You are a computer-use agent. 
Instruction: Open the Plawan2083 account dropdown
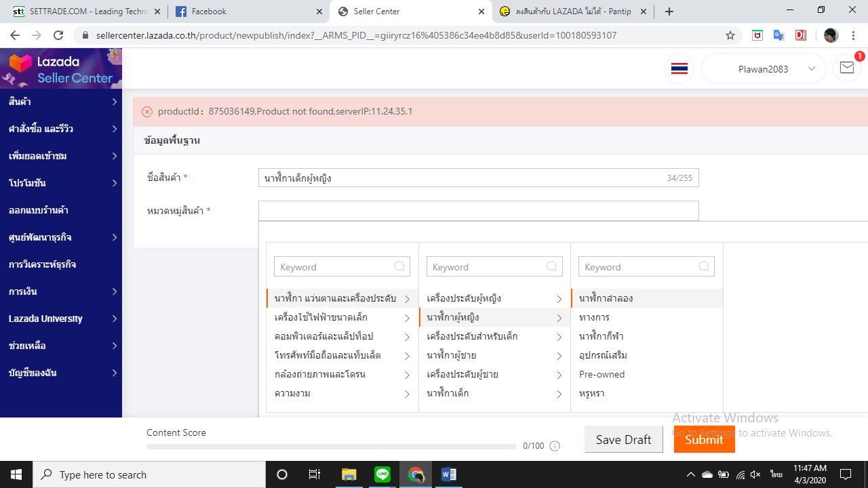763,68
